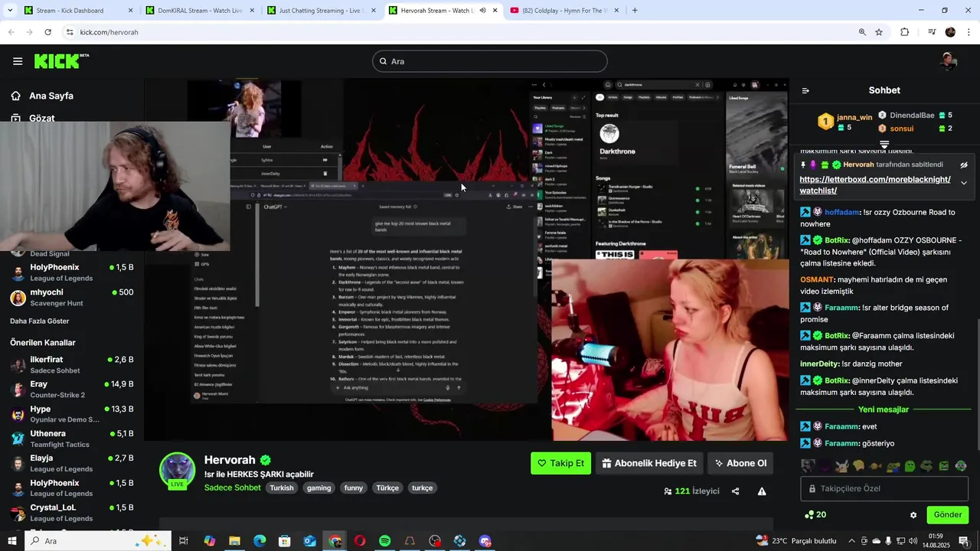Open the user profile avatar menu
Viewport: 980px width, 551px height.
pyautogui.click(x=949, y=61)
